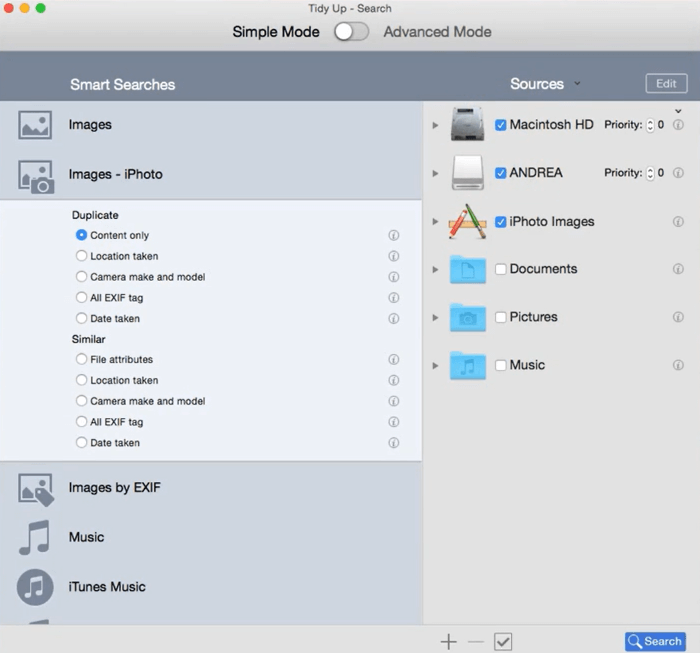This screenshot has height=653, width=700.
Task: Show info for Duplicate Content only
Action: click(x=393, y=235)
